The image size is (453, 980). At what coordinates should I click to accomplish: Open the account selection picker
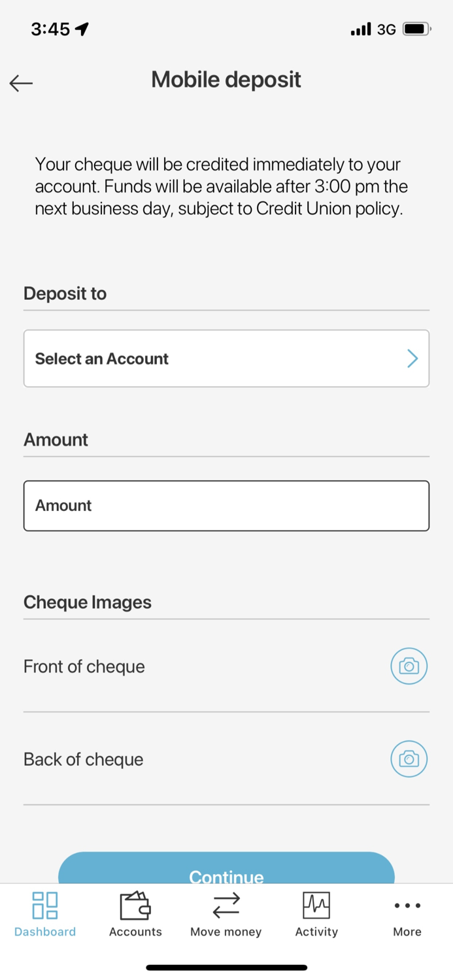click(226, 358)
